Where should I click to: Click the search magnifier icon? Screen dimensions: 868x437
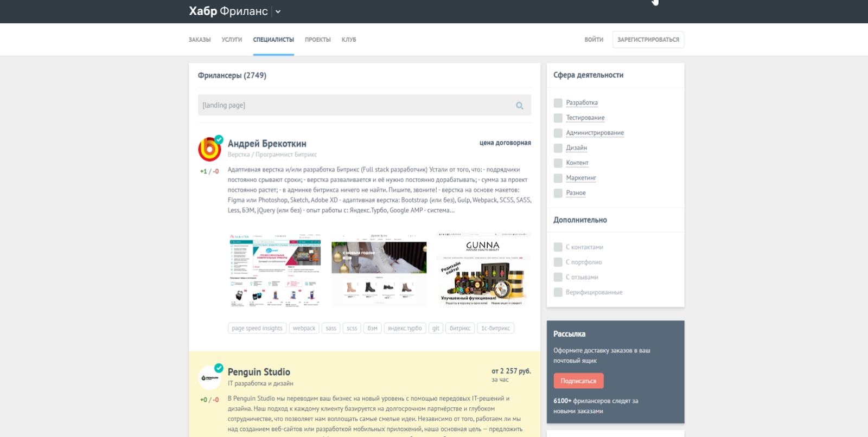[x=520, y=106]
